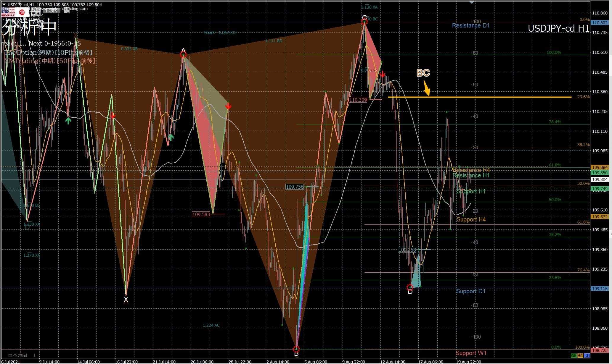Click the red A point marker
612x364 pixels.
click(x=183, y=54)
